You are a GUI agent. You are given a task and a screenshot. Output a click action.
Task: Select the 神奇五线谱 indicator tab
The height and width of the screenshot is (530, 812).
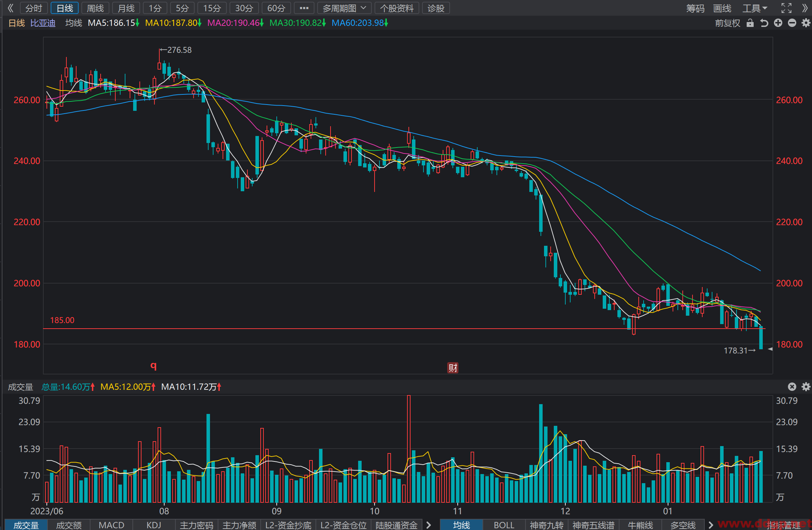(x=594, y=525)
